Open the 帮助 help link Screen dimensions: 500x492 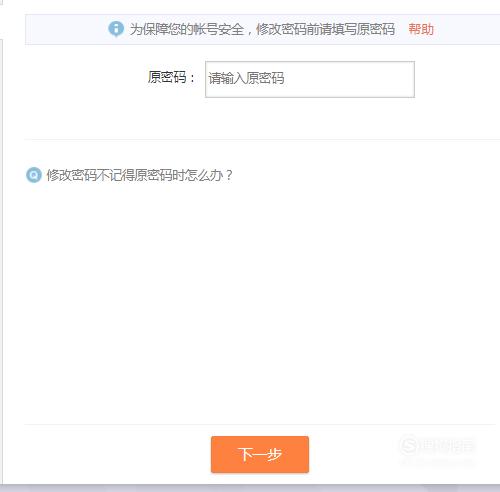[x=421, y=29]
